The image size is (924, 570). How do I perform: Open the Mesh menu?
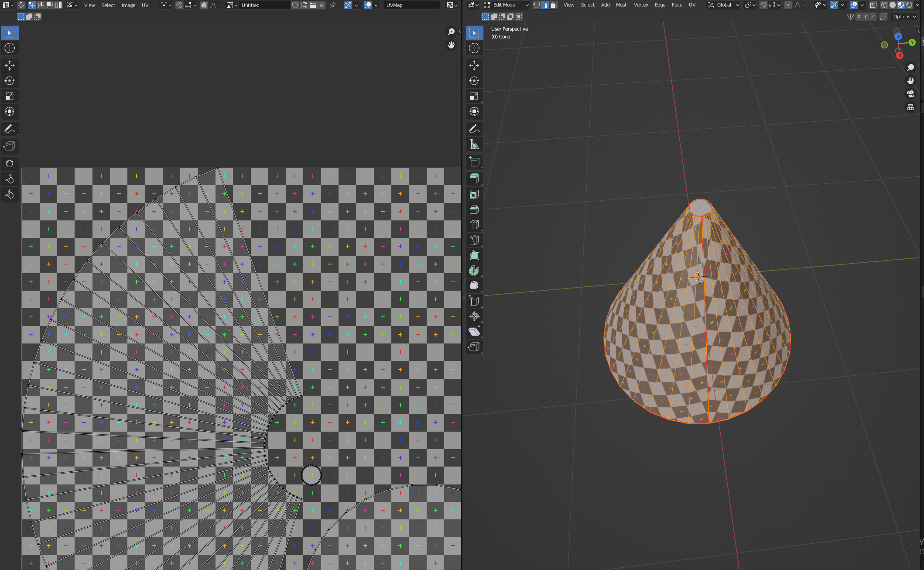coord(621,5)
